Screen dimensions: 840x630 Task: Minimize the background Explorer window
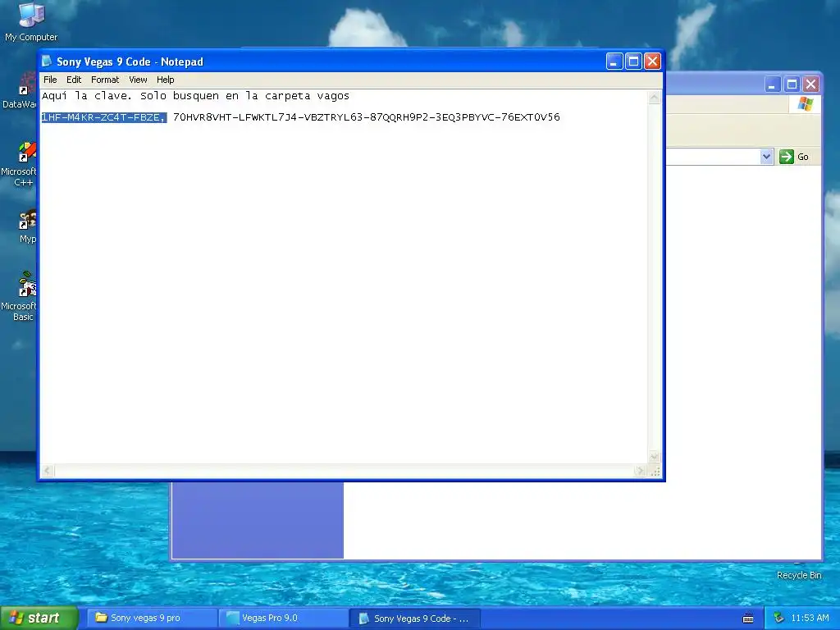coord(772,84)
